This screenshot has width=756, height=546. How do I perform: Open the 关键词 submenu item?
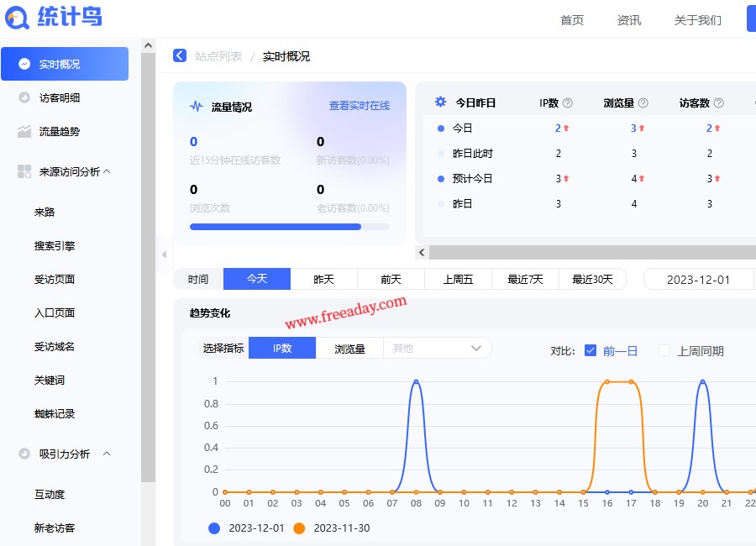pos(50,380)
